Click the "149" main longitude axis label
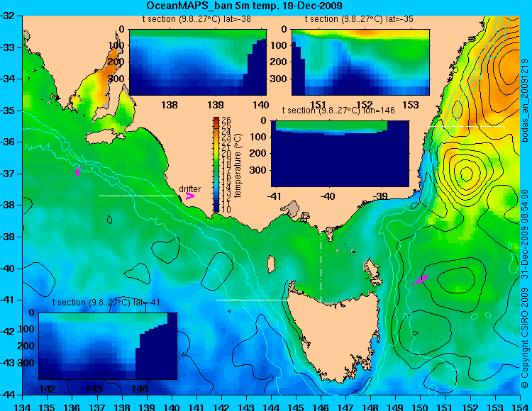Screen dimensions: 532x411 click(x=396, y=407)
